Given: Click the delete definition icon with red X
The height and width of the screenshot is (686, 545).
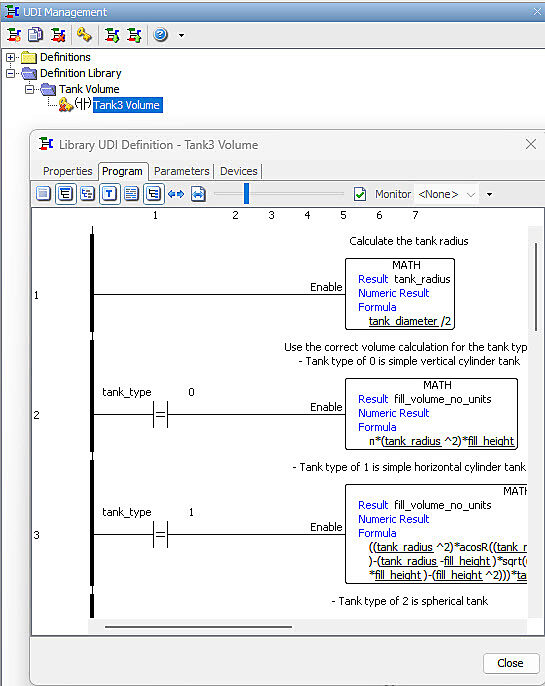Looking at the screenshot, I should coord(58,35).
